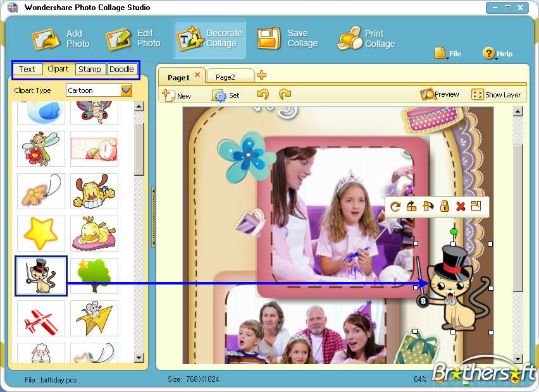Flip the clipart horizontally
The image size is (539, 392).
click(x=412, y=207)
